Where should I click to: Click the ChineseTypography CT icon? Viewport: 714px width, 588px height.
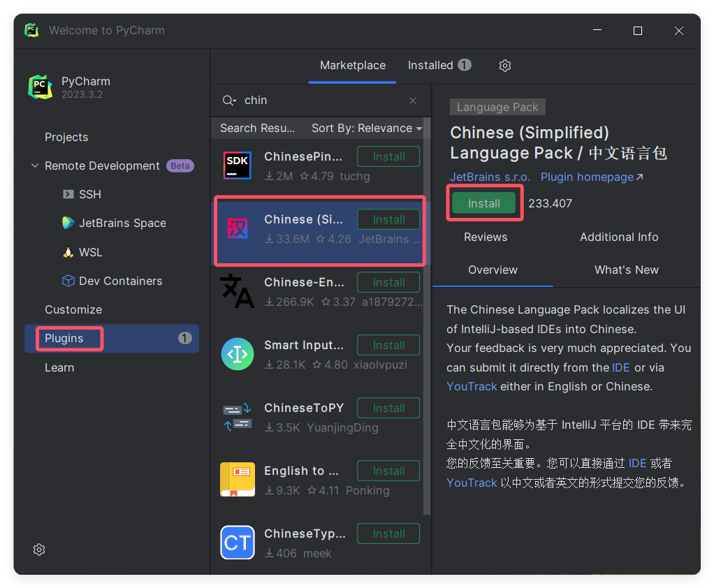(x=238, y=543)
